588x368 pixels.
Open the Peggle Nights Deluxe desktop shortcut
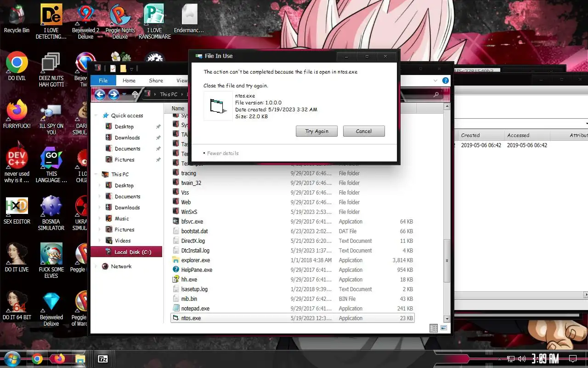coord(120,22)
